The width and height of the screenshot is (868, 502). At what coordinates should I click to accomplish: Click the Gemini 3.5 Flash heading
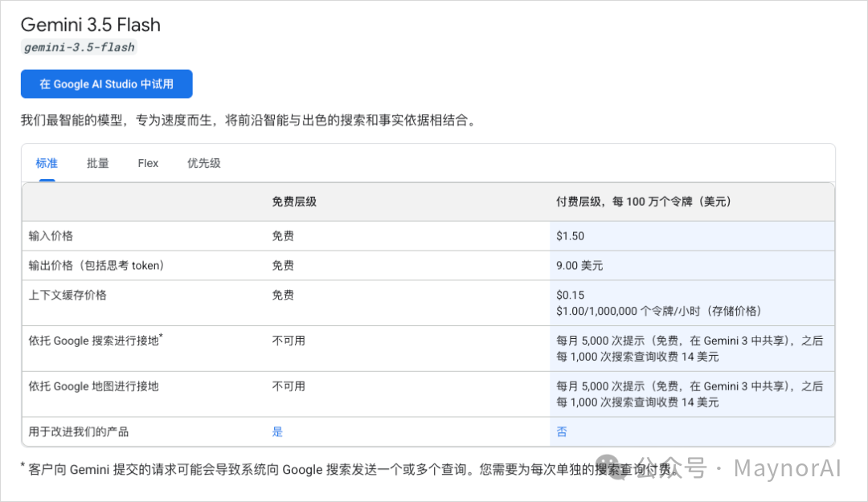pos(91,25)
